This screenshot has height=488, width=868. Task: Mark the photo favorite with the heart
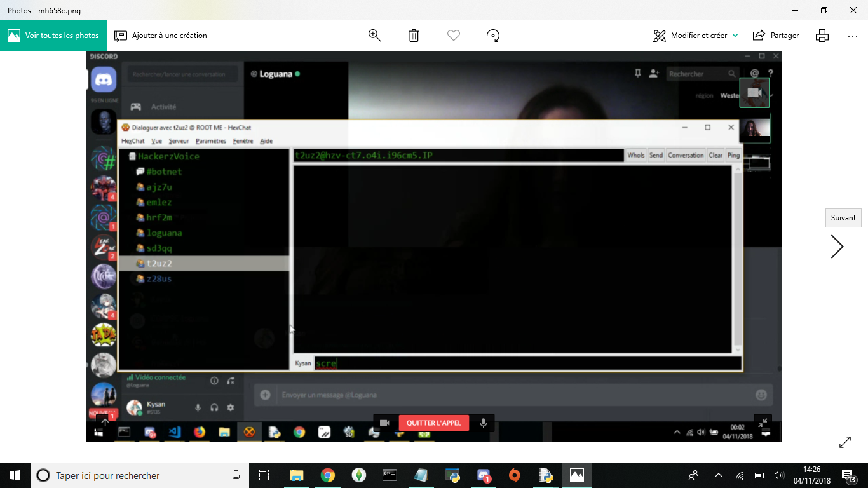coord(454,36)
